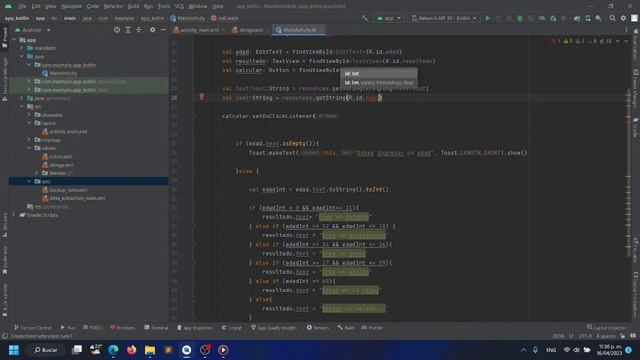Screen dimensions: 640x360
Task: Open Terminal tool window
Action: pyautogui.click(x=156, y=328)
